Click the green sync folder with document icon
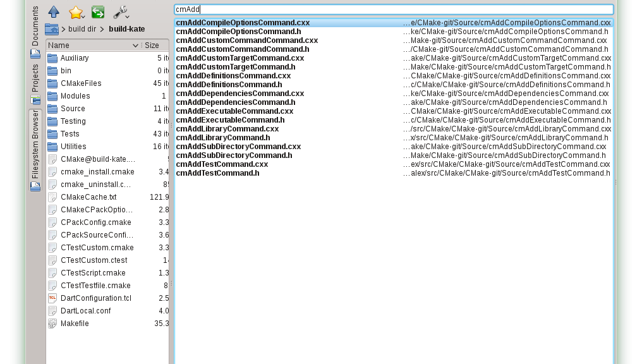Screen dimensions: 642x364 tap(98, 12)
